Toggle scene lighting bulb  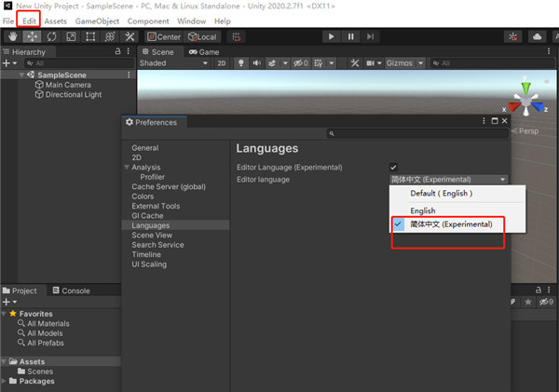[x=241, y=63]
